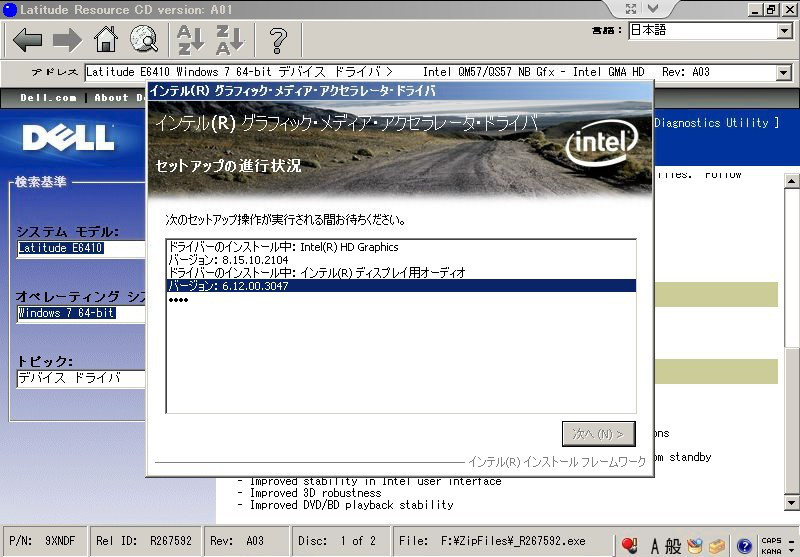Viewport: 800px width, 557px height.
Task: Restore down the Latitude Resource CD window
Action: (x=772, y=9)
